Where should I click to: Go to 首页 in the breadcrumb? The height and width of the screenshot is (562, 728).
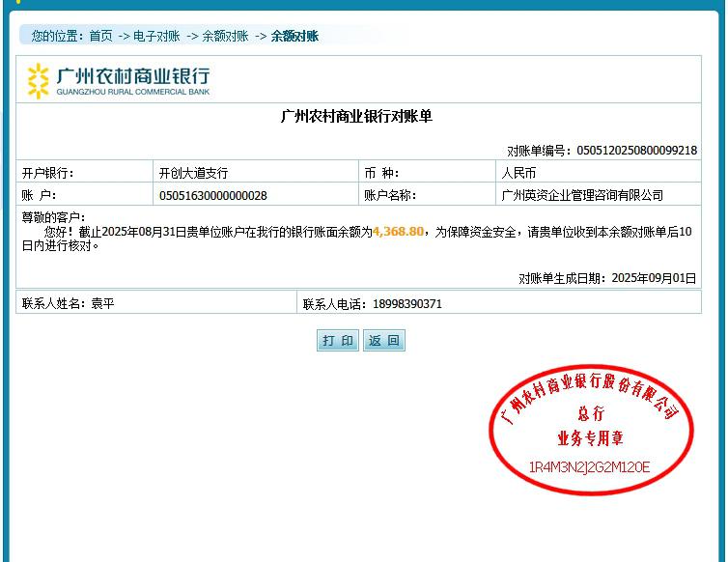click(x=101, y=37)
